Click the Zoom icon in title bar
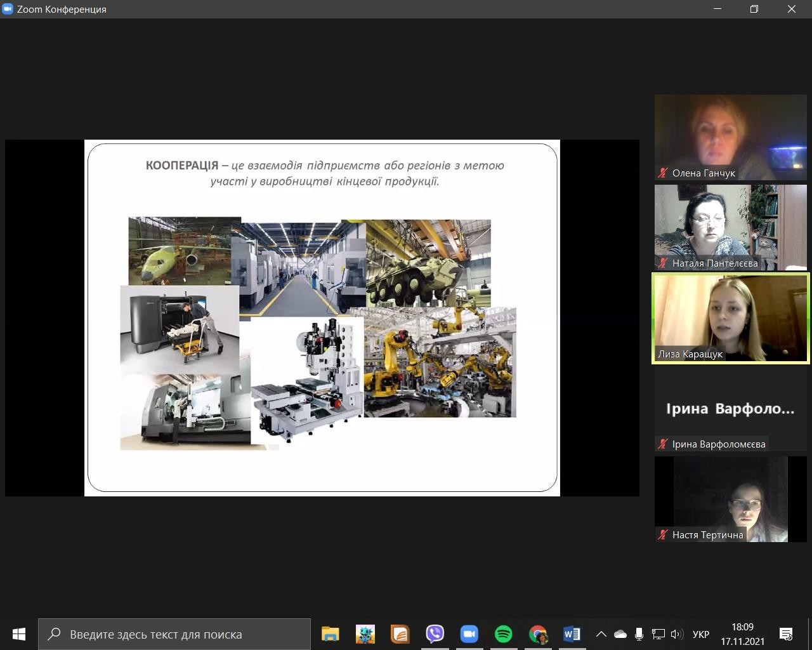This screenshot has height=650, width=812. [8, 9]
